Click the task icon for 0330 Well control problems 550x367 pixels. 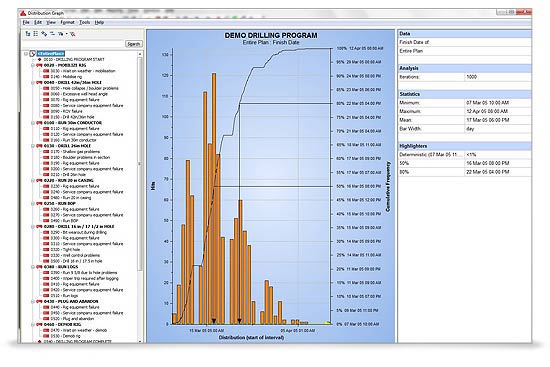46,255
